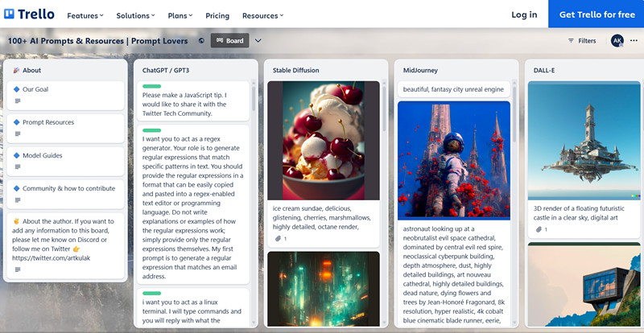Click the Stable Diffusion list title
Screen dimensions: 644x333
[x=295, y=70]
